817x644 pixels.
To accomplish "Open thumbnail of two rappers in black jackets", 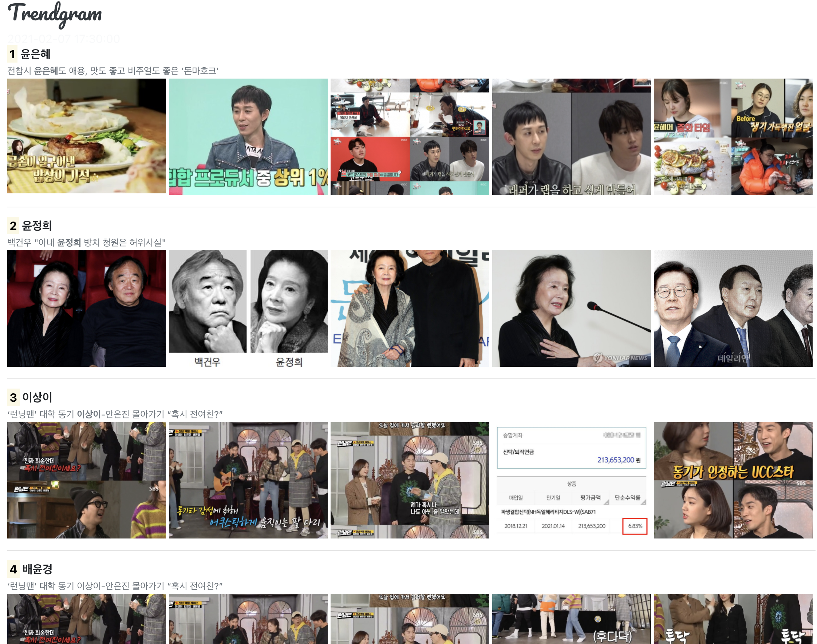I will tap(571, 136).
